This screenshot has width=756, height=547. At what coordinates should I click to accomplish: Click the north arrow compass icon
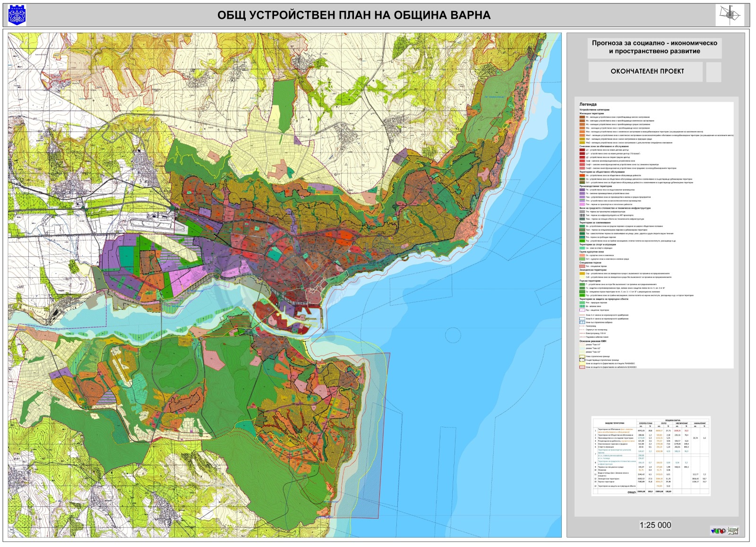pos(730,15)
